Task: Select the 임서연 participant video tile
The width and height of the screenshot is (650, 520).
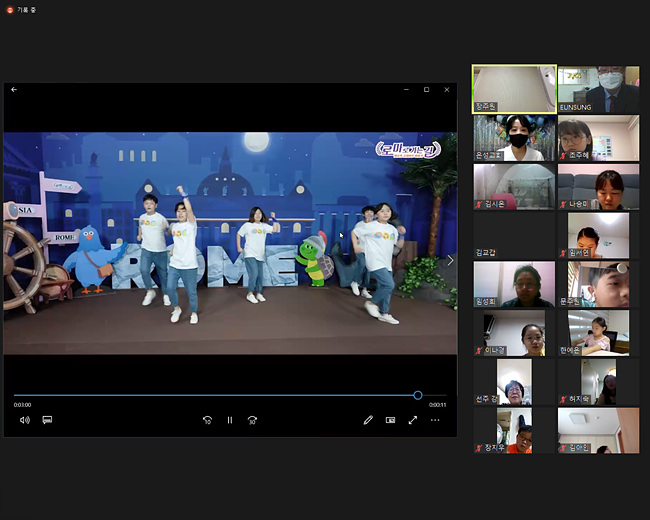Action: point(598,236)
